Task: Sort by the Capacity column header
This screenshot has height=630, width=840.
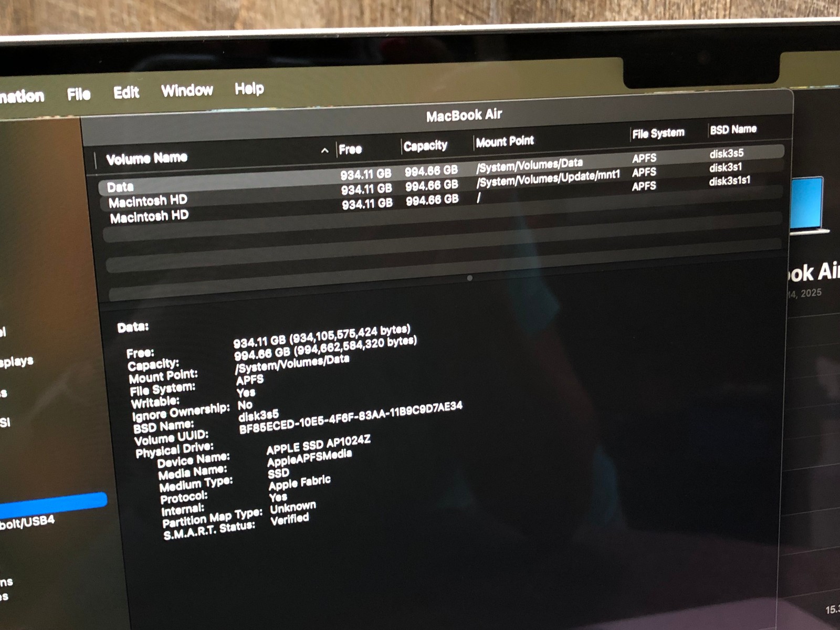Action: click(425, 145)
